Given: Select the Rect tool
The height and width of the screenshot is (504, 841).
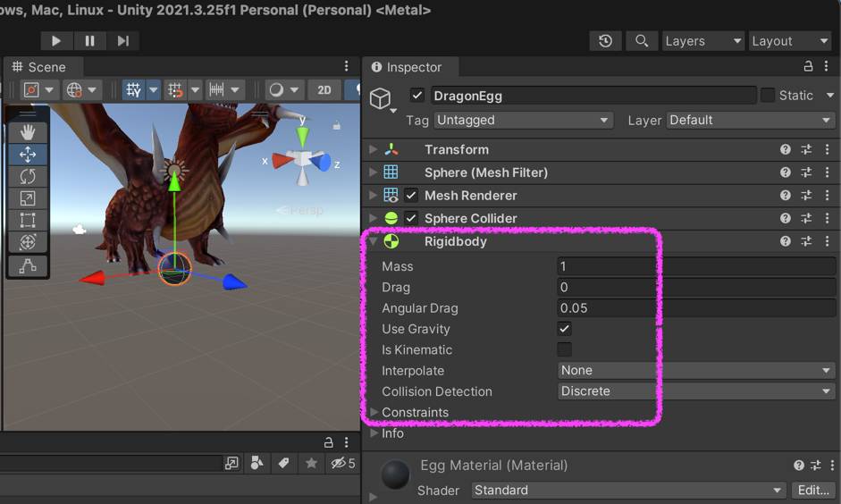Looking at the screenshot, I should (28, 220).
